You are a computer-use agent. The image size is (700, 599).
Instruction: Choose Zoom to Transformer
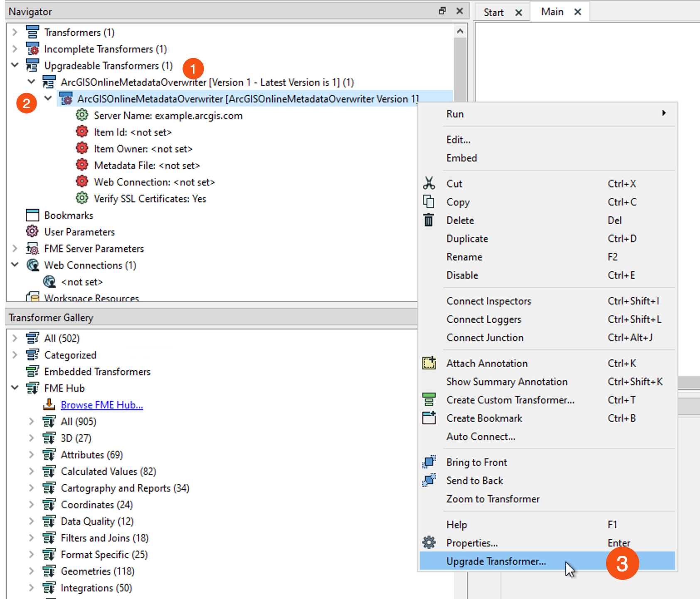pos(547,499)
